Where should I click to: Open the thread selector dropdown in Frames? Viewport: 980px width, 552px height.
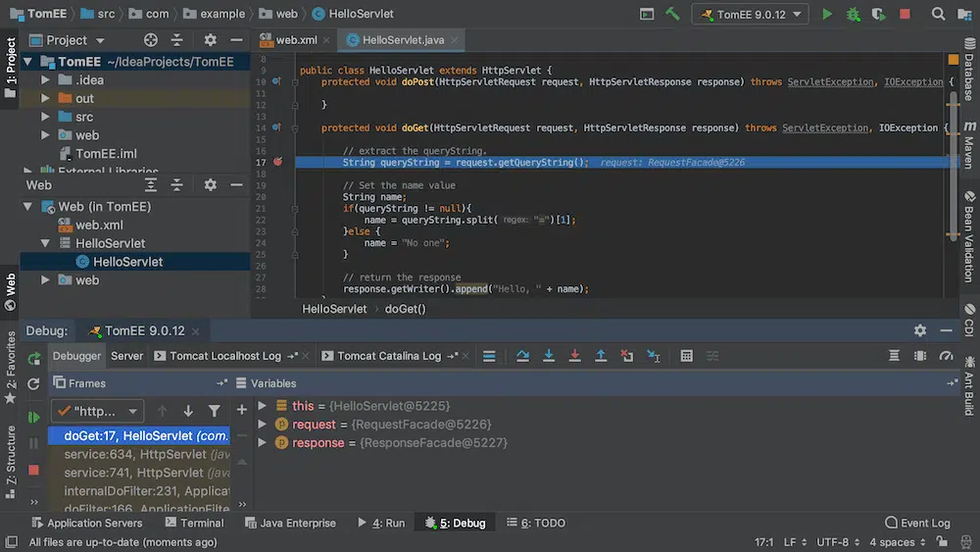click(95, 411)
